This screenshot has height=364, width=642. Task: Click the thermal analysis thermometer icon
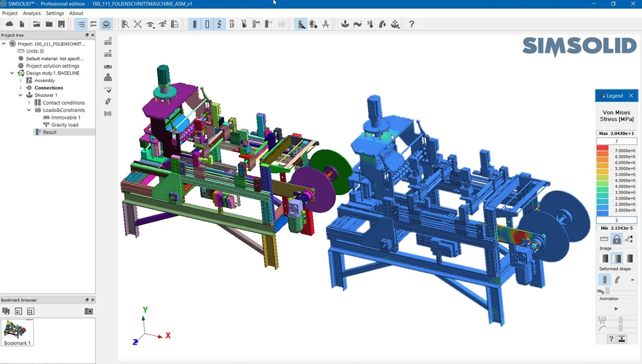point(370,24)
